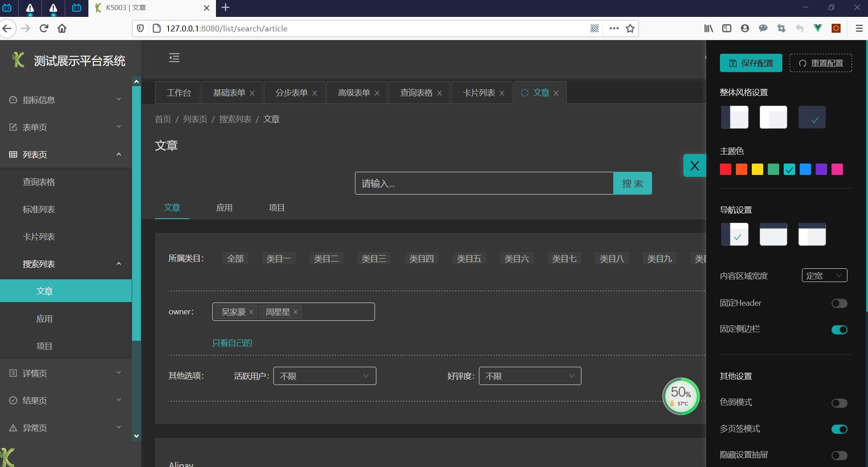Image resolution: width=868 pixels, height=467 pixels.
Task: Click the 列表页 table icon in sidebar
Action: (13, 154)
